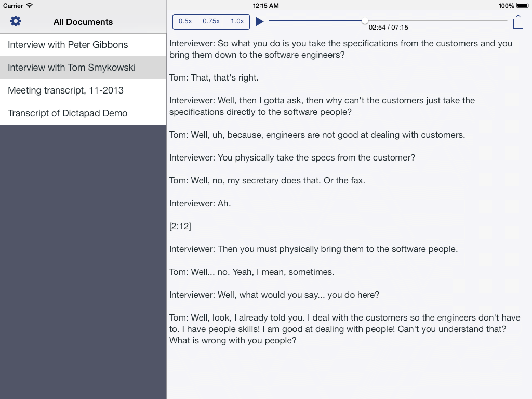Click the "Interviewer: Ah." line
The height and width of the screenshot is (399, 532).
tap(200, 203)
